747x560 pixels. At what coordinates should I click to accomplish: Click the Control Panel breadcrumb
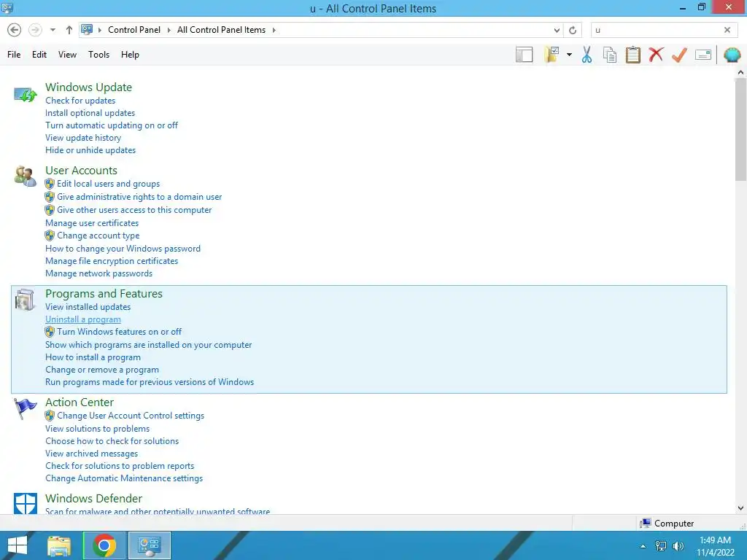point(134,29)
